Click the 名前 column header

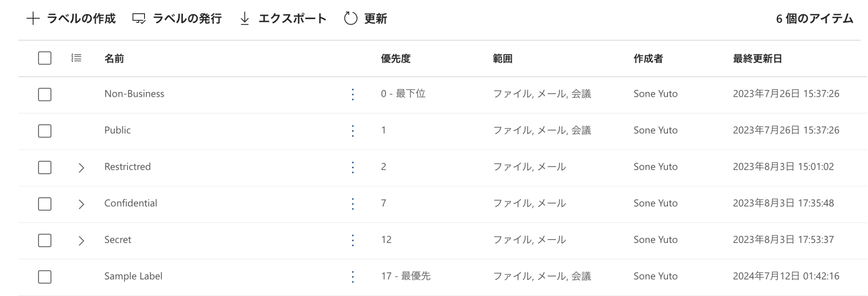[x=114, y=59]
